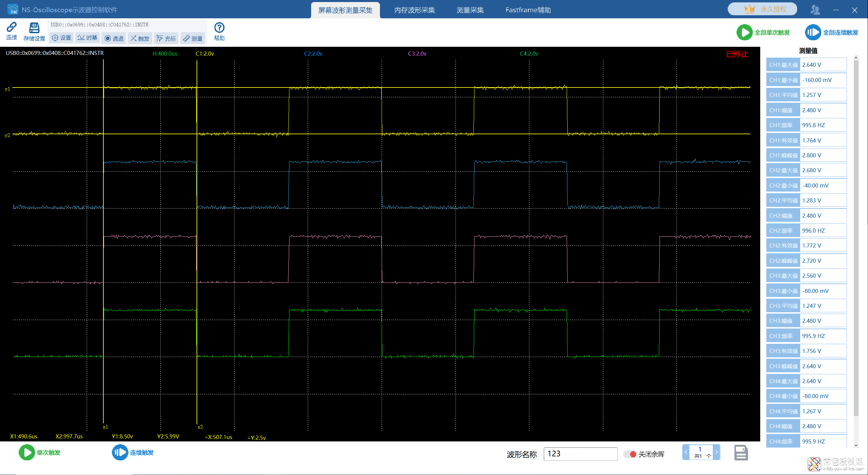The image size is (868, 475).
Task: Switch to 屏幕波形测量采集 tab
Action: (x=345, y=10)
